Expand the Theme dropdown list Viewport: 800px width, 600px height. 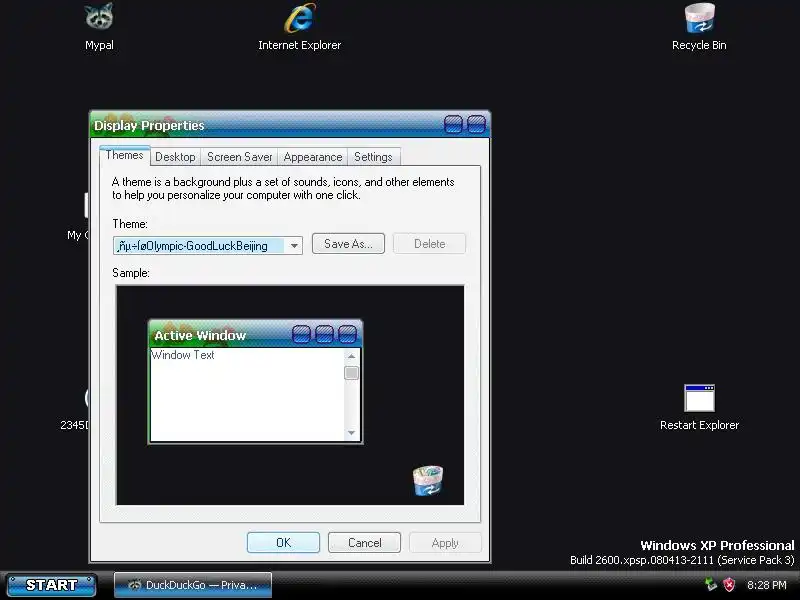294,246
